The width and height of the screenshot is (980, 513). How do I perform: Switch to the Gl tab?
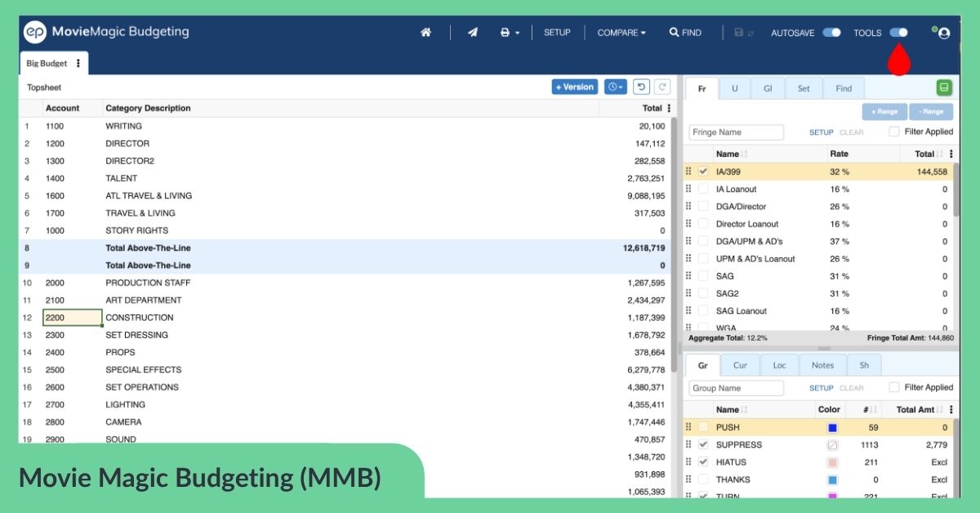click(768, 88)
